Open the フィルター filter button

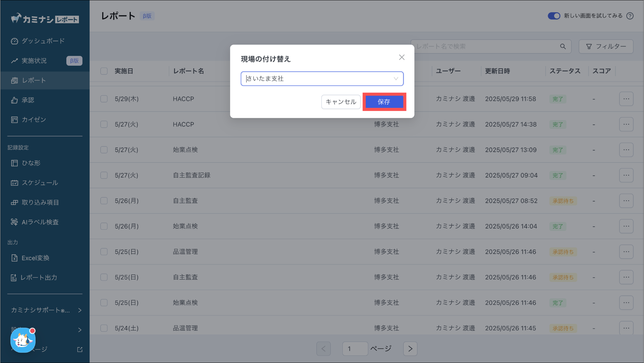pyautogui.click(x=606, y=47)
